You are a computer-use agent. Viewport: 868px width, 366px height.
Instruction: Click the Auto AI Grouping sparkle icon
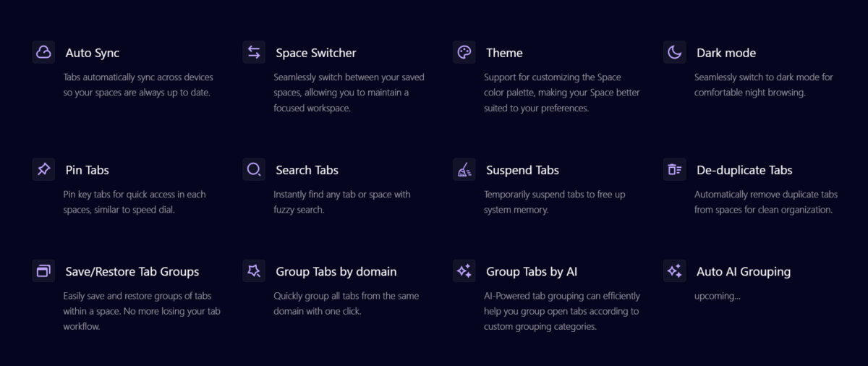click(675, 271)
